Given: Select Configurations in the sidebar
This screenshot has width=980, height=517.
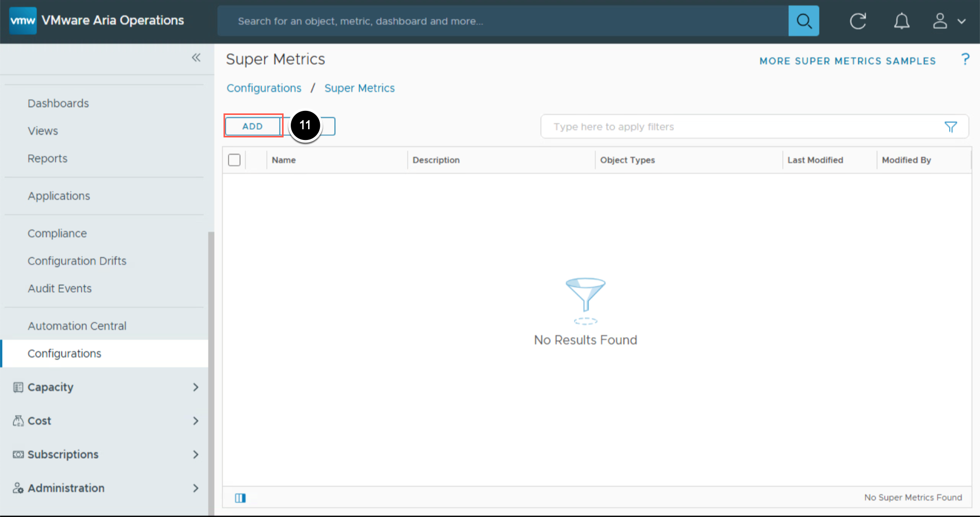Looking at the screenshot, I should 104,354.
